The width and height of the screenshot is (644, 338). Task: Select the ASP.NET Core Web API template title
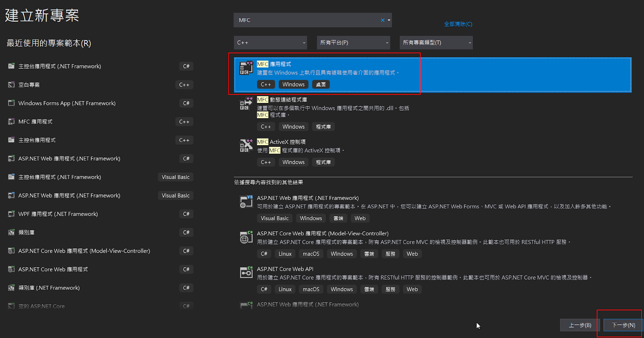(x=285, y=269)
